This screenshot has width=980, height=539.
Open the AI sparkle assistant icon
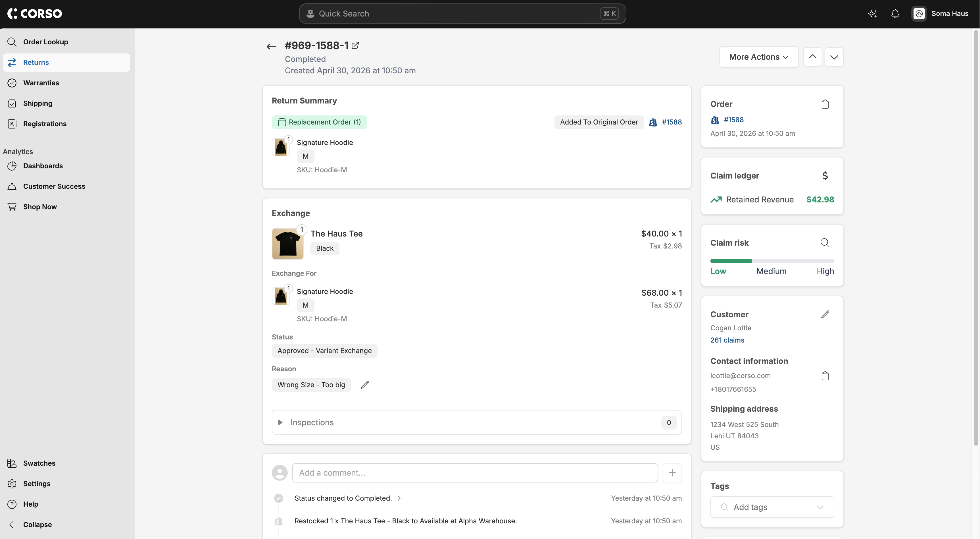coord(872,14)
